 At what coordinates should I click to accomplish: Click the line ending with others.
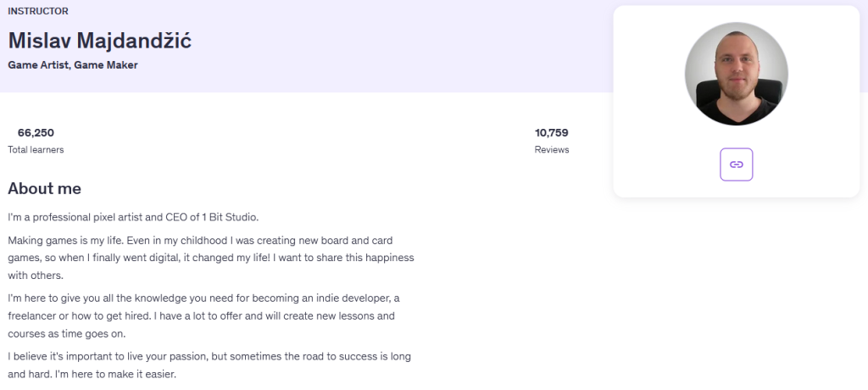click(36, 276)
